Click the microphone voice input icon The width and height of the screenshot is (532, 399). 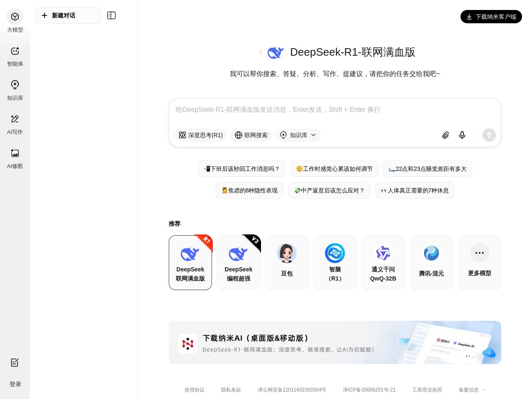pos(462,135)
